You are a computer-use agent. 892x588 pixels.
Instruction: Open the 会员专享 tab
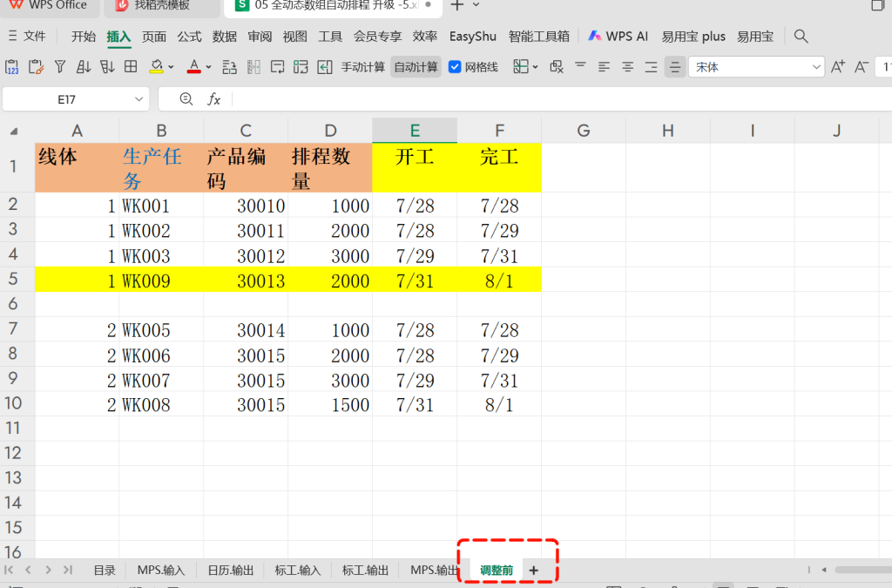378,37
